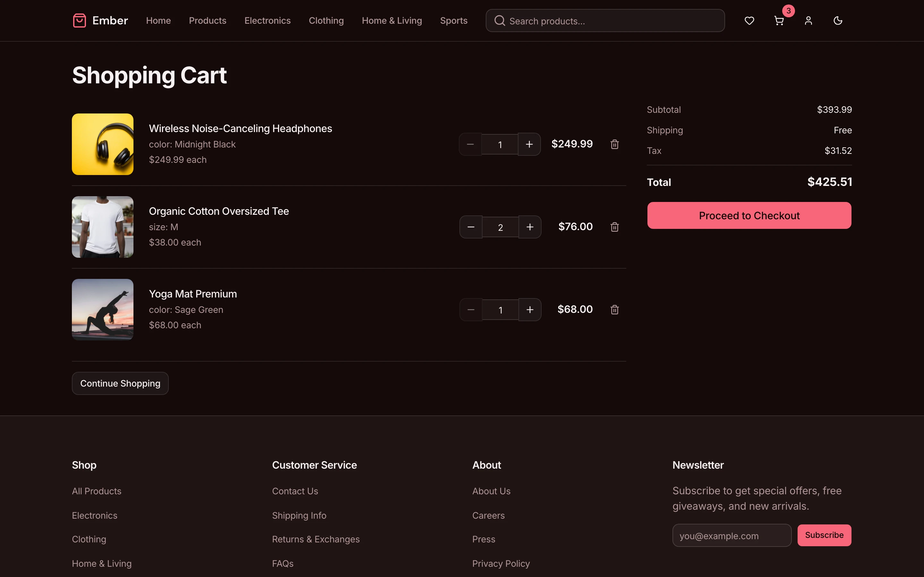View the shopping cart icon with badge
This screenshot has height=577, width=924.
pos(779,21)
